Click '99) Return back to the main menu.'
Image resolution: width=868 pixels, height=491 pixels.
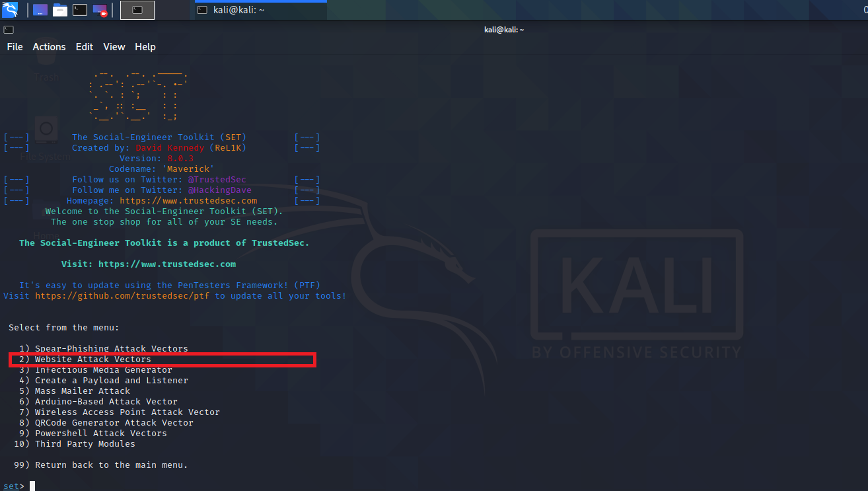tap(101, 465)
